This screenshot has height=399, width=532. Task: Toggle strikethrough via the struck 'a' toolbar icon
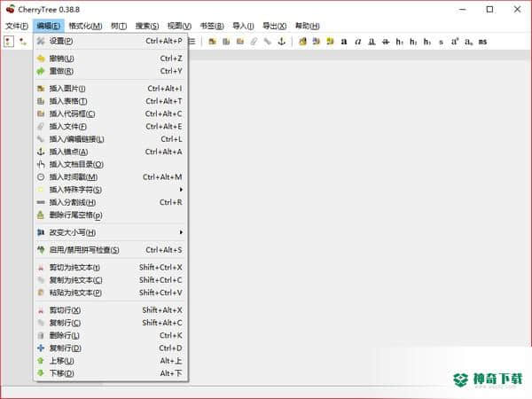[386, 42]
